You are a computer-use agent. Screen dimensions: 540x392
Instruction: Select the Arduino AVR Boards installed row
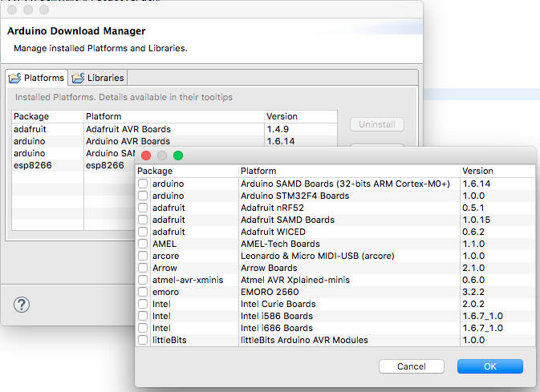pyautogui.click(x=174, y=141)
